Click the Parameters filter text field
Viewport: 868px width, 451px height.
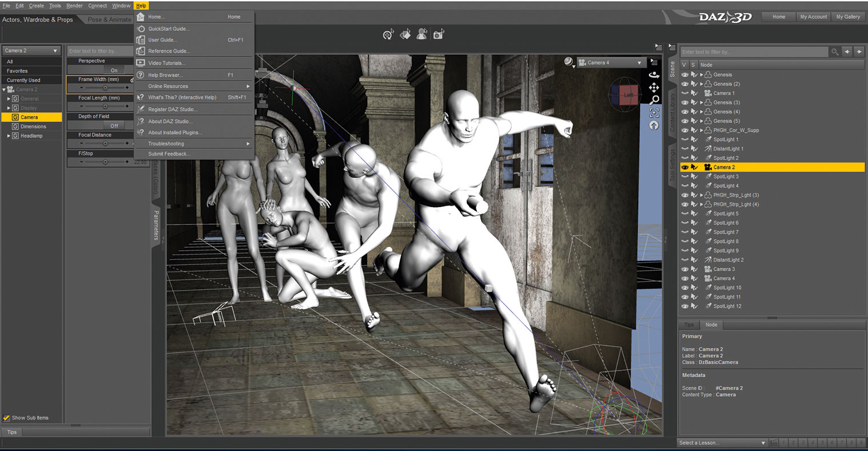(101, 51)
